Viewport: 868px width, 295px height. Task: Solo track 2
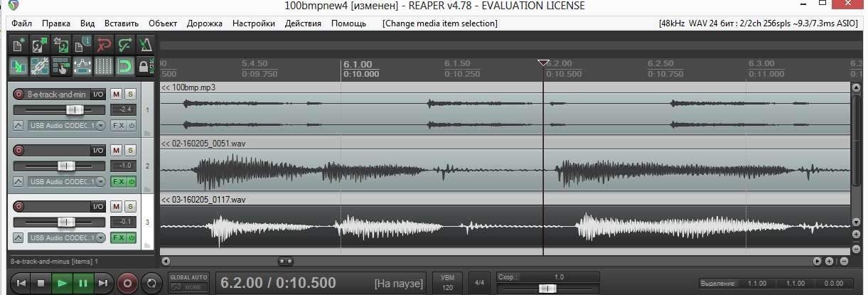(130, 150)
